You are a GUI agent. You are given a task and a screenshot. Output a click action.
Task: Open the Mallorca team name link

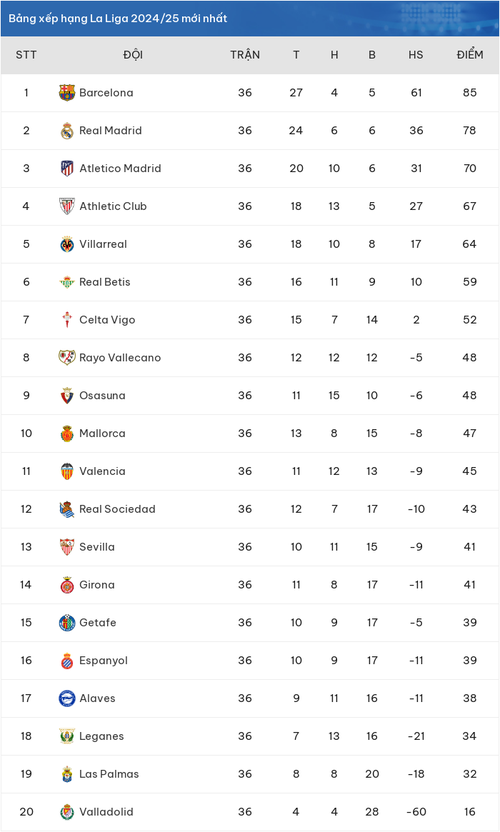(x=102, y=433)
